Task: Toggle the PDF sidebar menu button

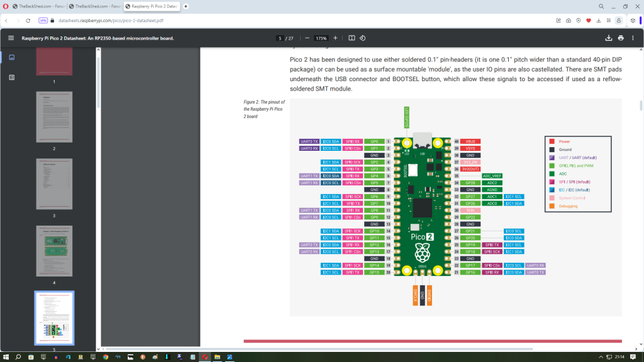Action: [x=11, y=38]
